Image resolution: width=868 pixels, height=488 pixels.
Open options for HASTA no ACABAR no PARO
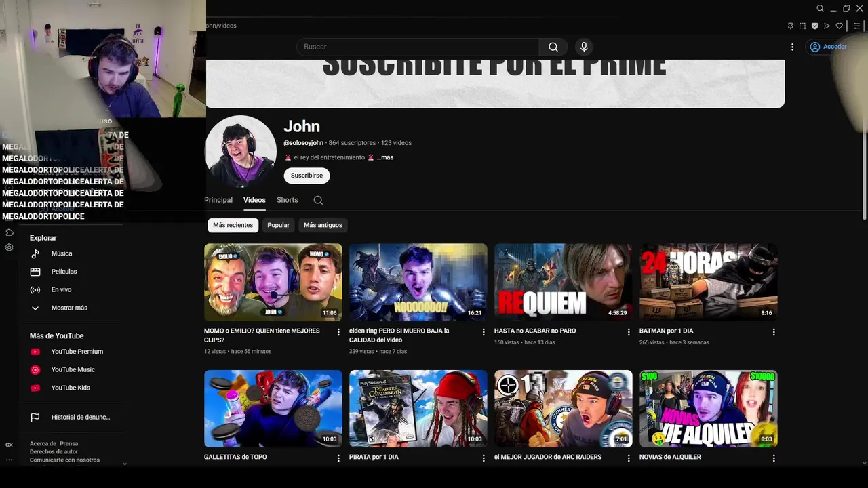629,332
